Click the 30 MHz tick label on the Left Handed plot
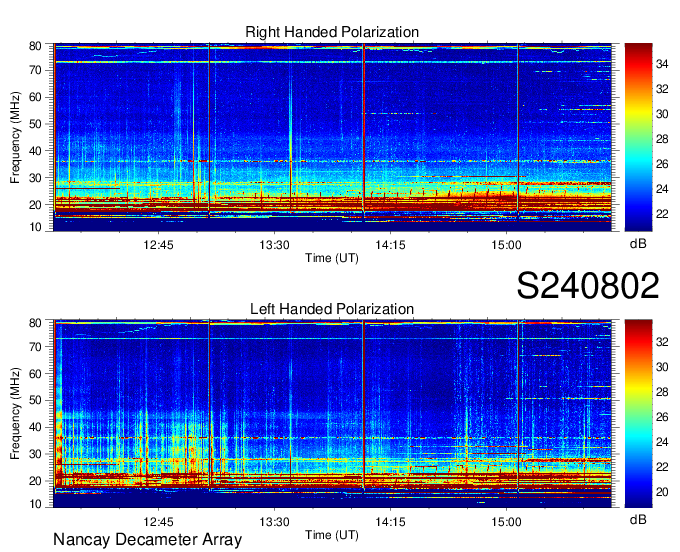Image resolution: width=680 pixels, height=552 pixels. (x=35, y=454)
